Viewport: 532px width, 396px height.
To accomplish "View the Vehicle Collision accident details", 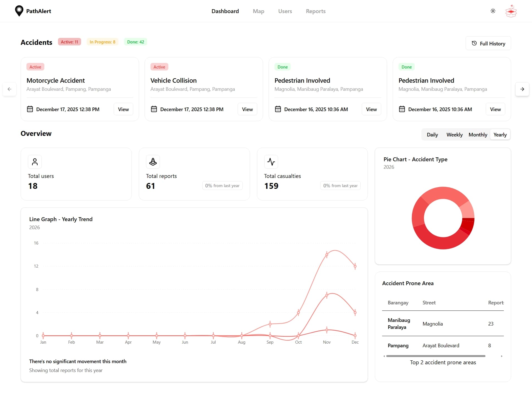I will coord(247,109).
